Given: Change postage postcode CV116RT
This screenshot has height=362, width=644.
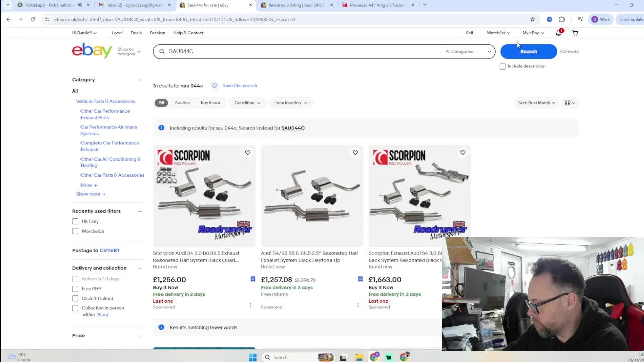Looking at the screenshot, I should click(x=110, y=250).
